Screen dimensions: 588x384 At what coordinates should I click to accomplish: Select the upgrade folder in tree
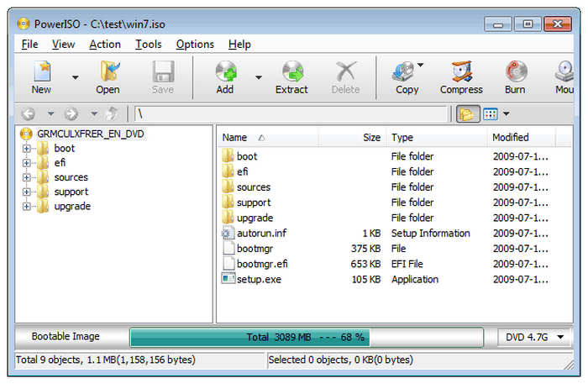[x=72, y=206]
